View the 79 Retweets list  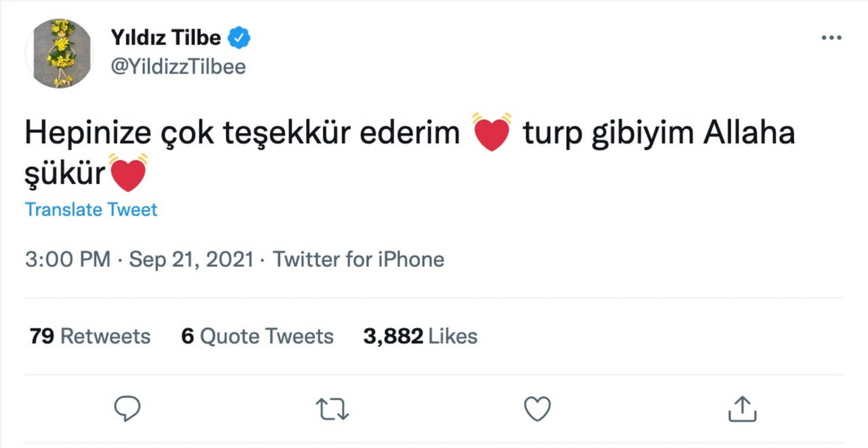(x=90, y=336)
